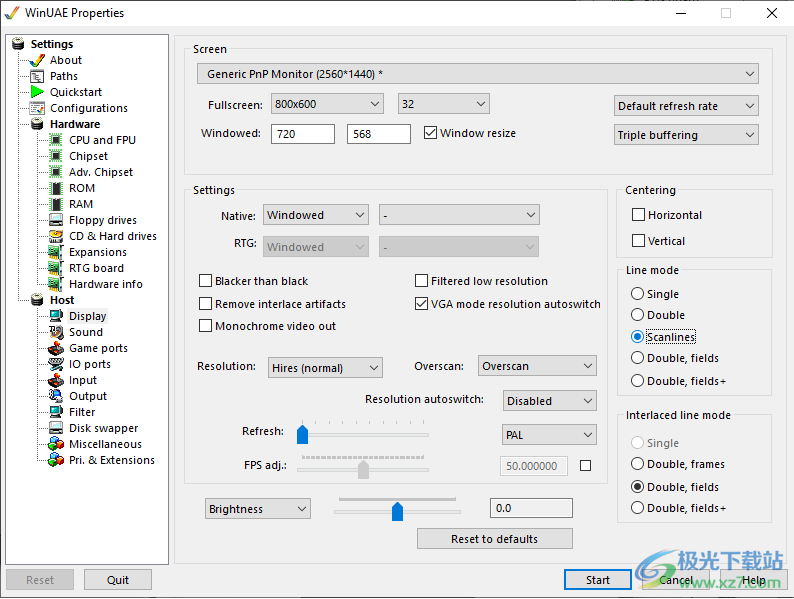The width and height of the screenshot is (794, 599).
Task: Click the Hardware info card icon
Action: click(x=56, y=284)
